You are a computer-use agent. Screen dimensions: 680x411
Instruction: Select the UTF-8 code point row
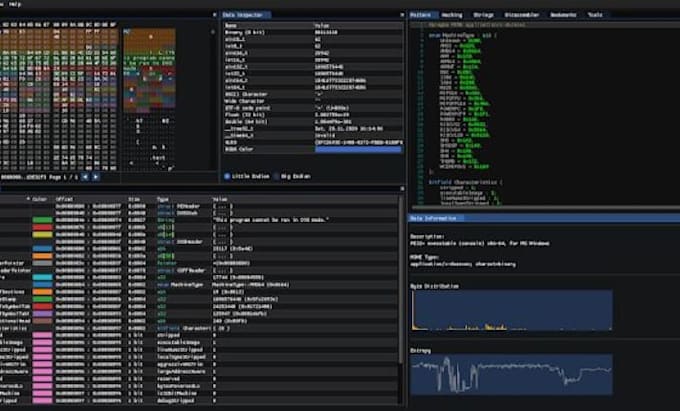click(313, 108)
